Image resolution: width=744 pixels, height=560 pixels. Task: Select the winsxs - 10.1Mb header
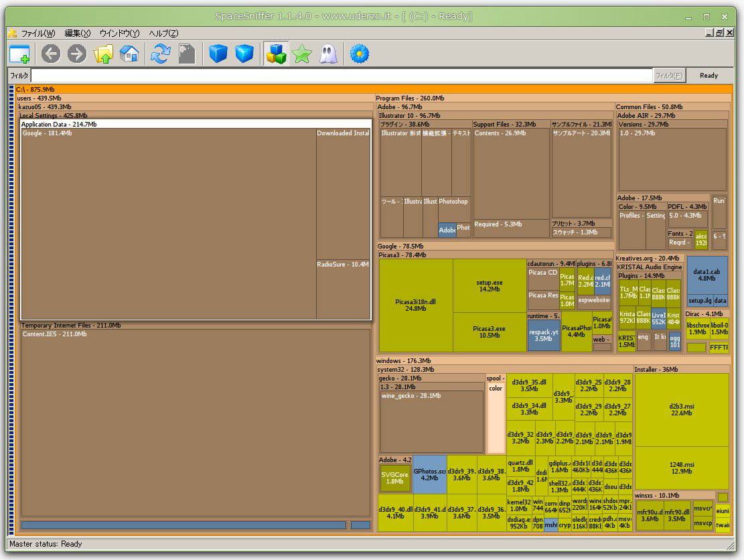675,496
